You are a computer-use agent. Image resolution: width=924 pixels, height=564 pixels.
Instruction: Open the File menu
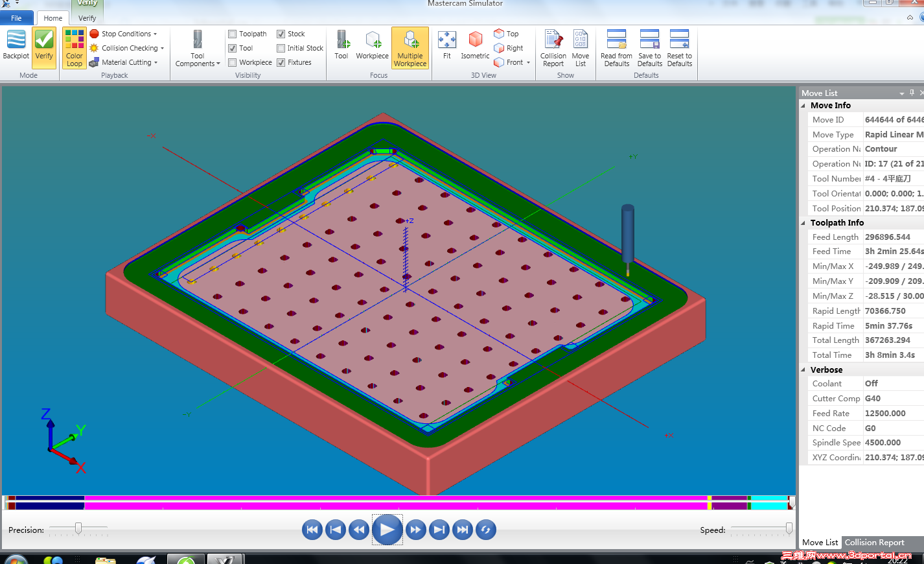16,18
